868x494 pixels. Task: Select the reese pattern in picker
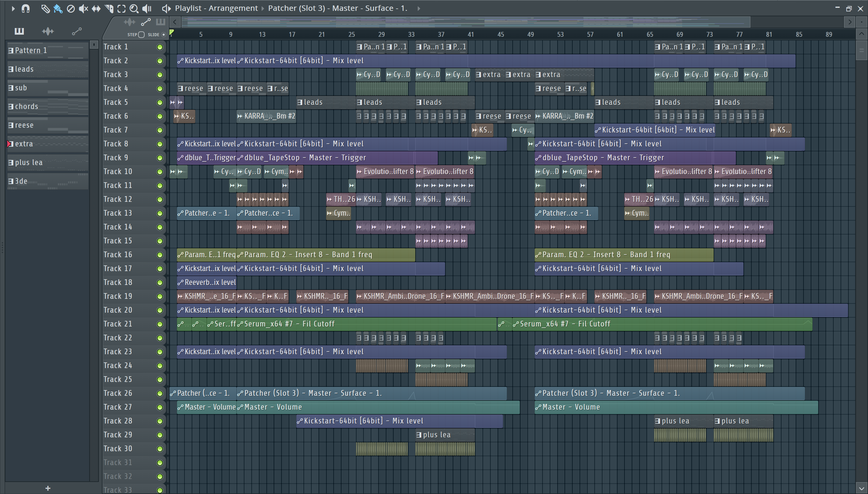pyautogui.click(x=48, y=125)
